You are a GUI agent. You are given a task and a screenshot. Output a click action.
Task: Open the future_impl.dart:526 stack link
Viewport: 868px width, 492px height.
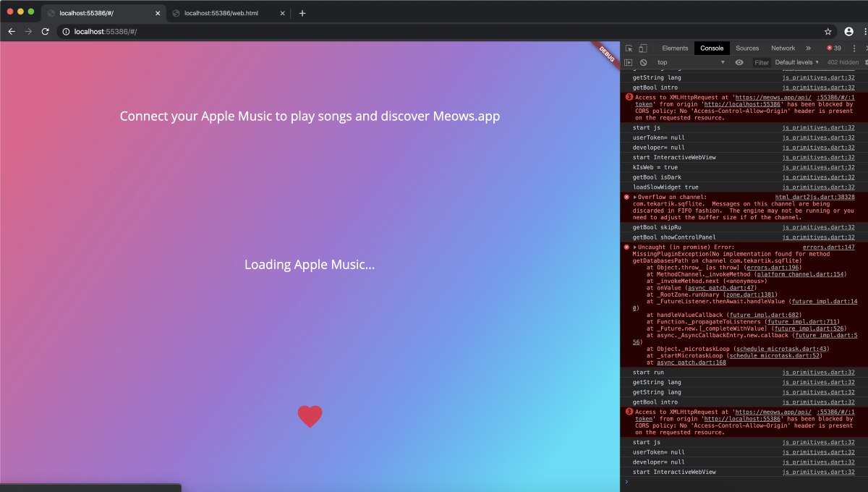coord(809,328)
